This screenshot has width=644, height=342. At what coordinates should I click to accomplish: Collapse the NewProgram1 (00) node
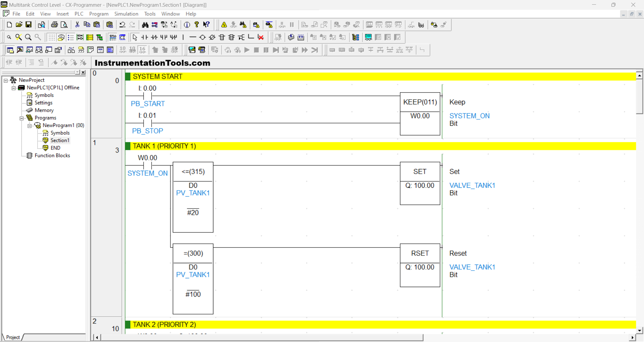tap(30, 125)
